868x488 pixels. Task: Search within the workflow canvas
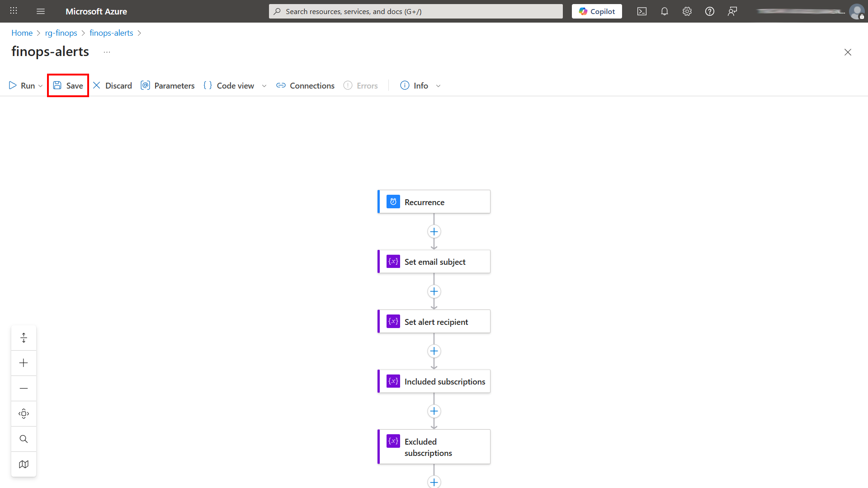coord(24,438)
